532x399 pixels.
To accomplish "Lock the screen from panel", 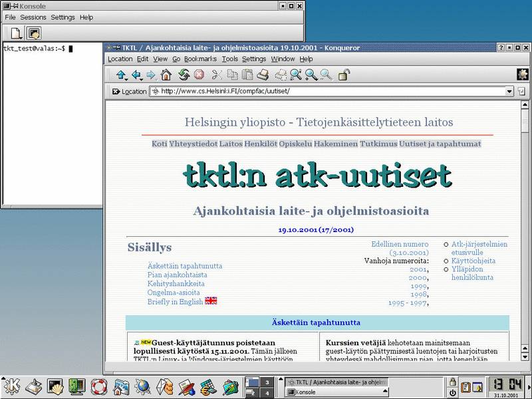I will click(452, 382).
